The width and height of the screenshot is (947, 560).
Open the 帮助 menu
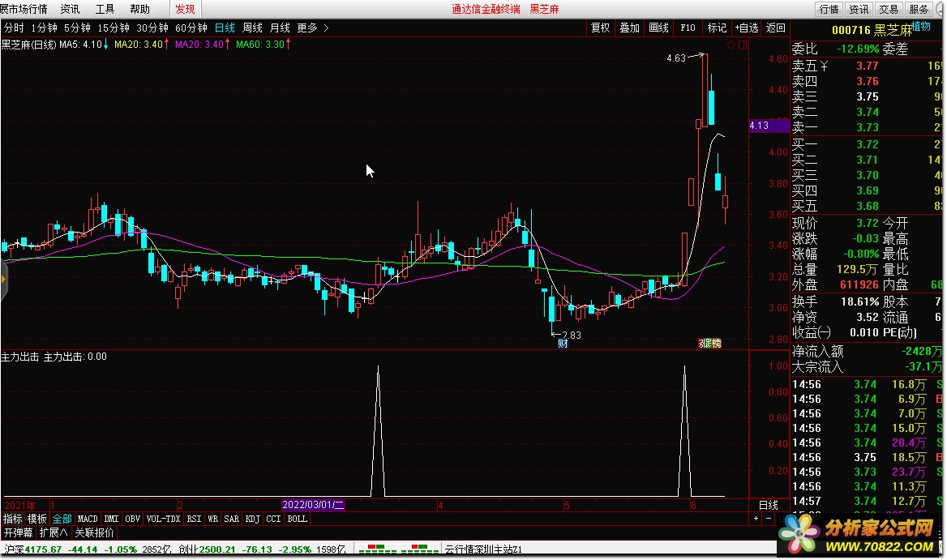[x=139, y=9]
